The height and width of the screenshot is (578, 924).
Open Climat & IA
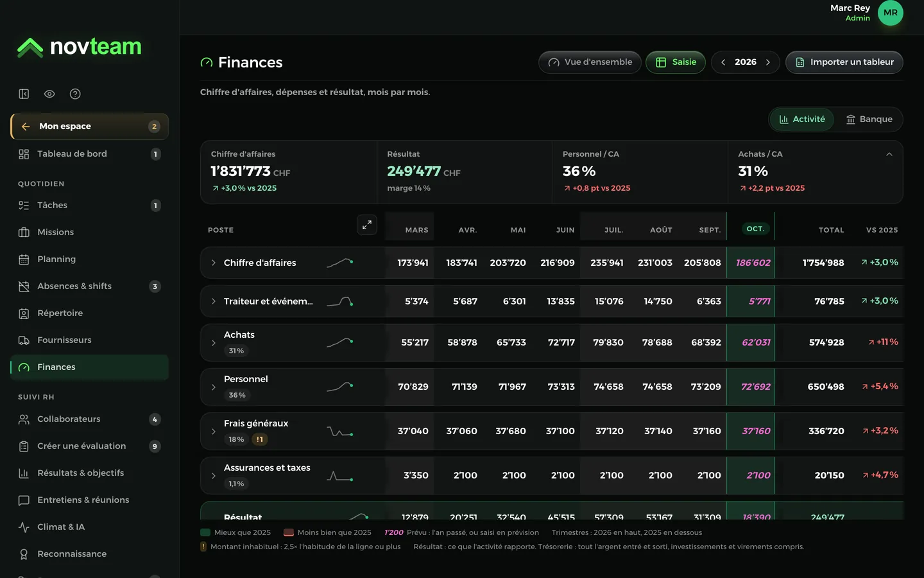coord(89,527)
